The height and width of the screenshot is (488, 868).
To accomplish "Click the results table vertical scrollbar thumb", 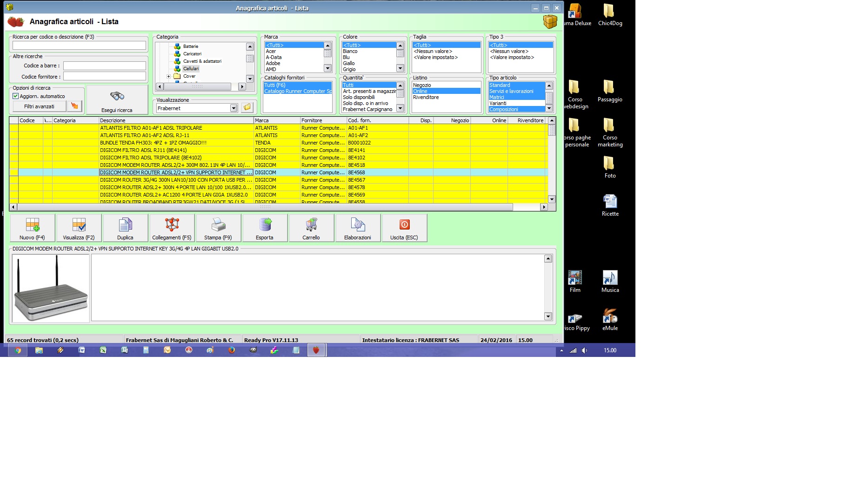I will 552,130.
